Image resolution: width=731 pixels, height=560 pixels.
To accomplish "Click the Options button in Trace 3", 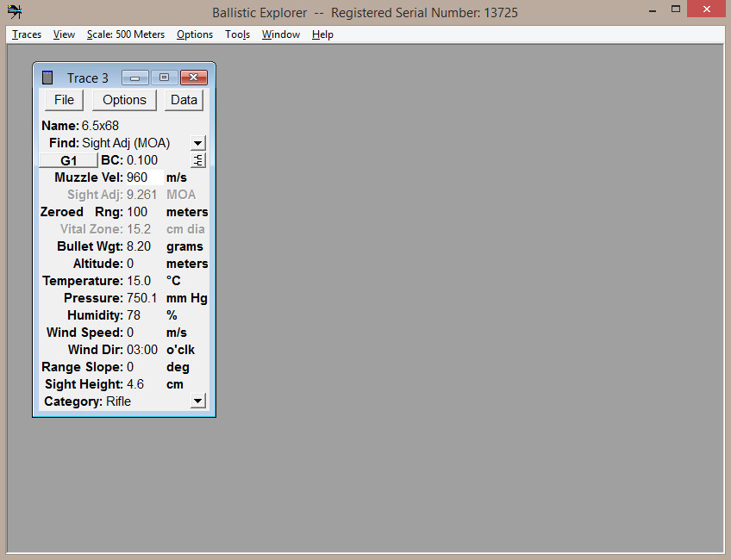I will [x=124, y=100].
